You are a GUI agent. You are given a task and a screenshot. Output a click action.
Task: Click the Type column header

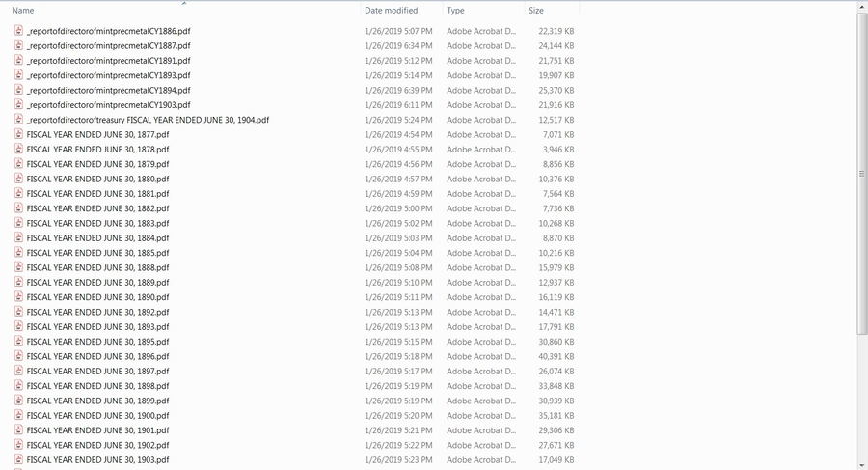tap(455, 11)
